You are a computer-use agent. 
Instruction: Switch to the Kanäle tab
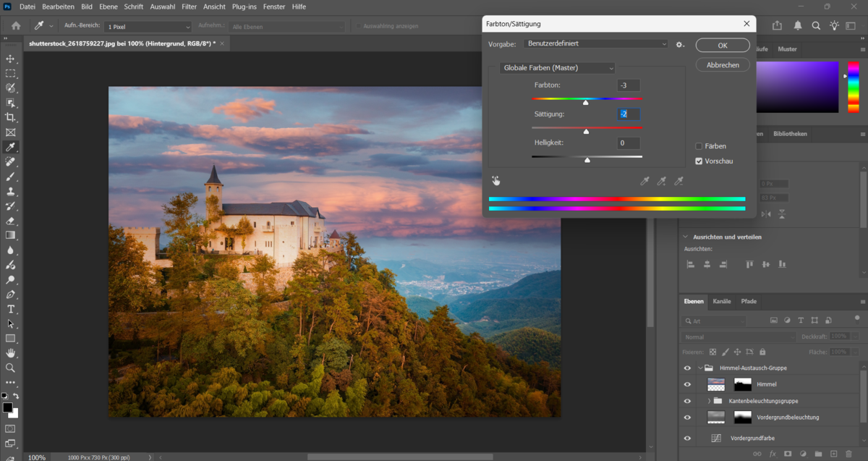(x=721, y=302)
